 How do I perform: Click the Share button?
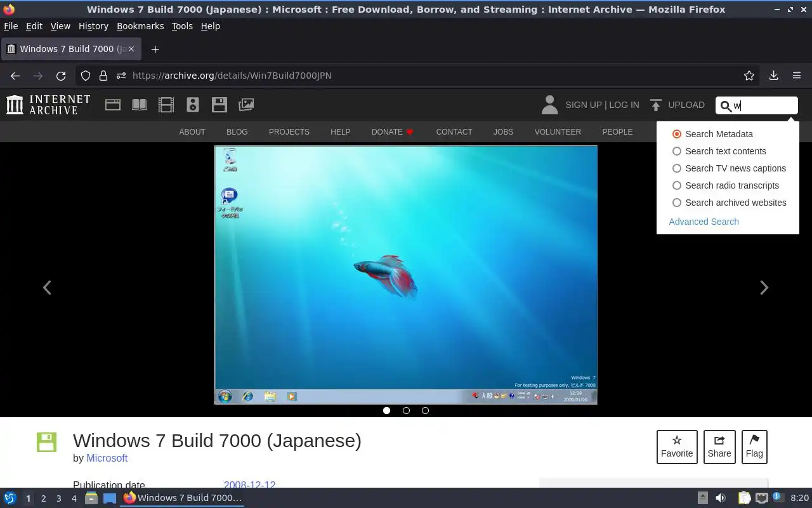click(719, 447)
